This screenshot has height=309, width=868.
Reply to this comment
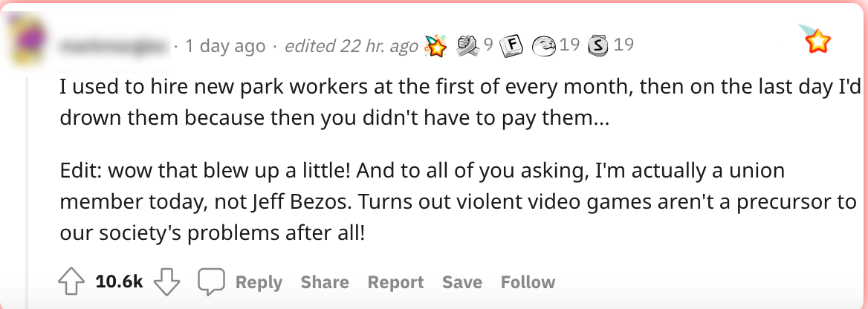(x=242, y=282)
